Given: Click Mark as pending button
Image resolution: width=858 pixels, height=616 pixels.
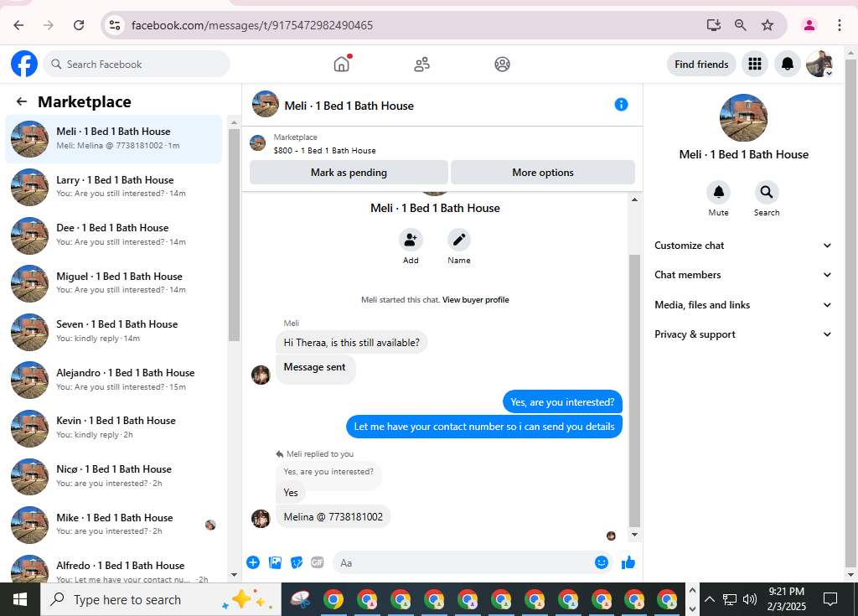Looking at the screenshot, I should tap(349, 173).
